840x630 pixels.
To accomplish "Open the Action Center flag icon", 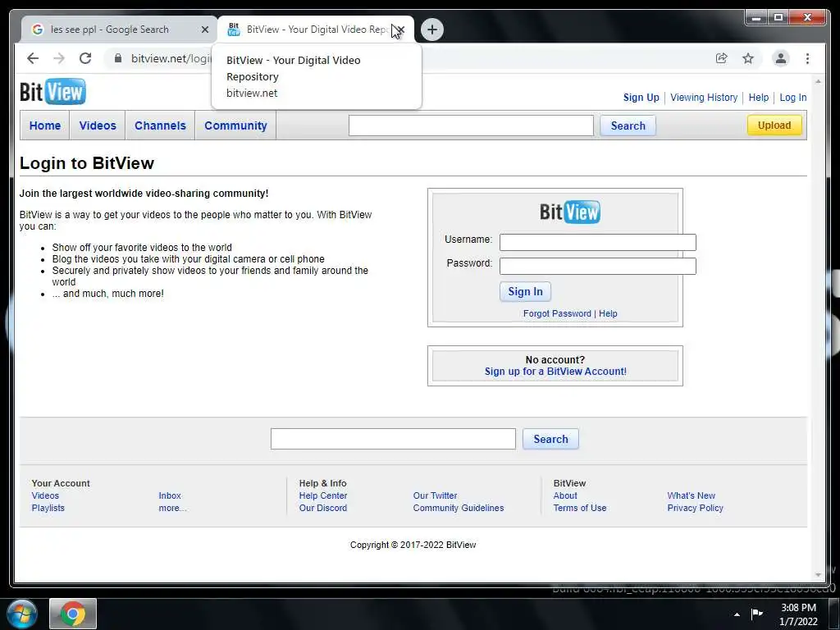I will pos(756,614).
